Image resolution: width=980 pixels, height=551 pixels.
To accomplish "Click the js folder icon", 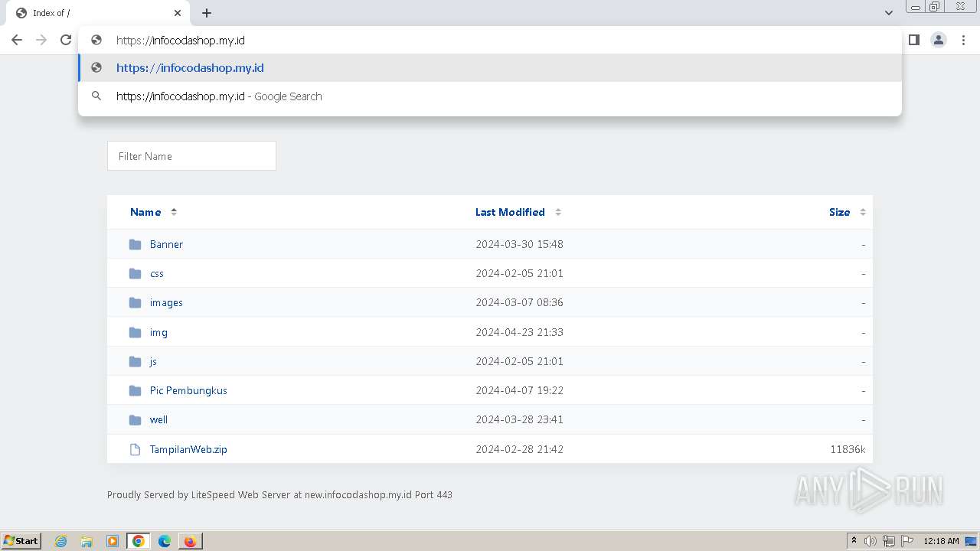I will click(x=136, y=361).
